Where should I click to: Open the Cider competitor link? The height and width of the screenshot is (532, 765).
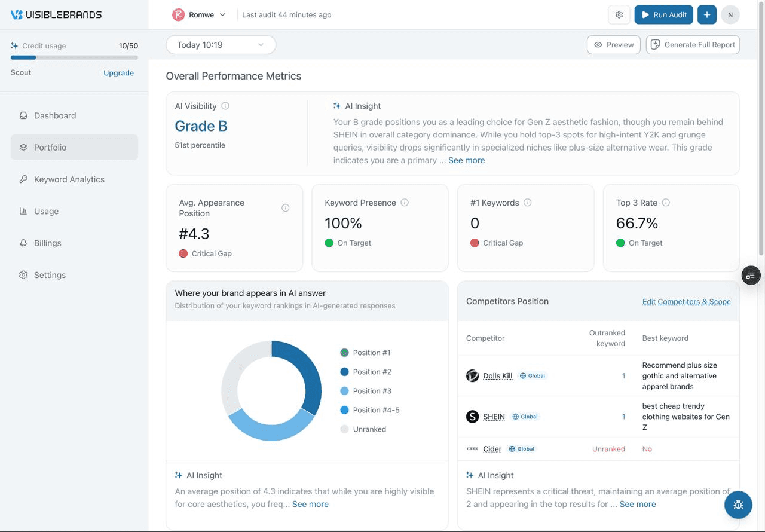click(492, 449)
